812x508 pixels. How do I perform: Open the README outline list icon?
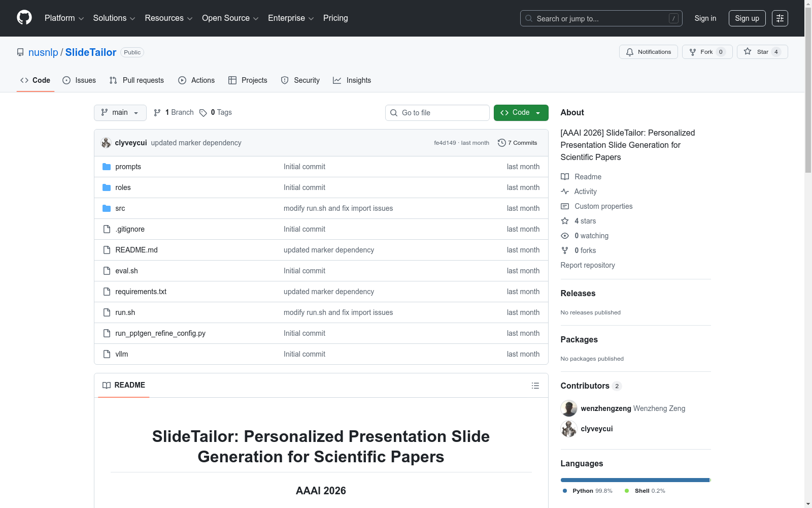click(x=535, y=386)
